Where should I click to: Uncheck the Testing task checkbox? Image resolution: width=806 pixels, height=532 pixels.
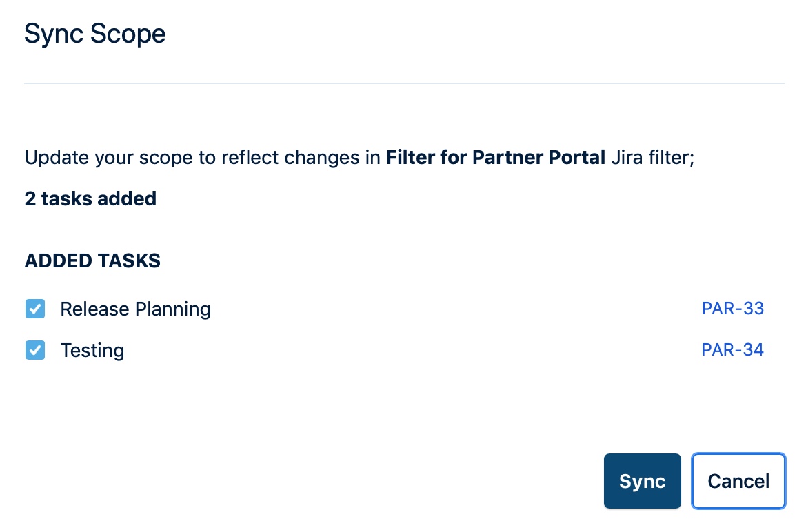35,351
